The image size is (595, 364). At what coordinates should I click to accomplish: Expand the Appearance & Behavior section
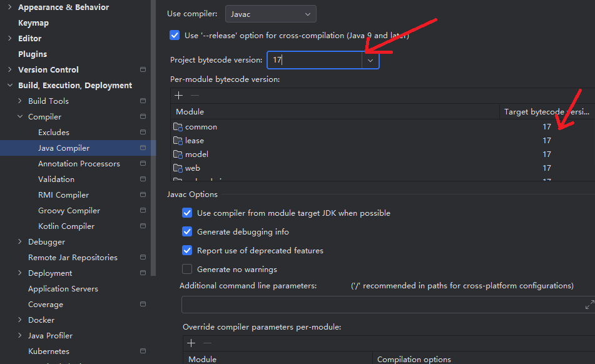pos(10,8)
